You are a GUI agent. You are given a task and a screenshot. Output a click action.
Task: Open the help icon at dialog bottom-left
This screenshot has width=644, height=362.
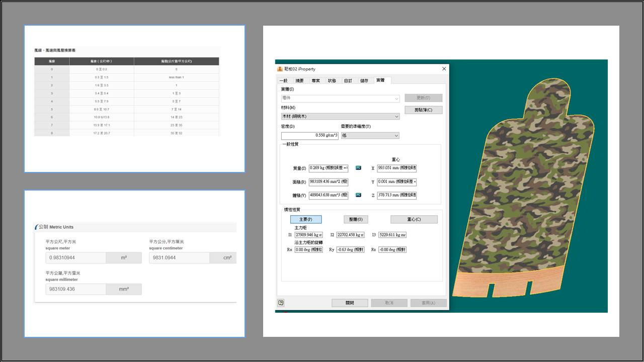pos(281,303)
